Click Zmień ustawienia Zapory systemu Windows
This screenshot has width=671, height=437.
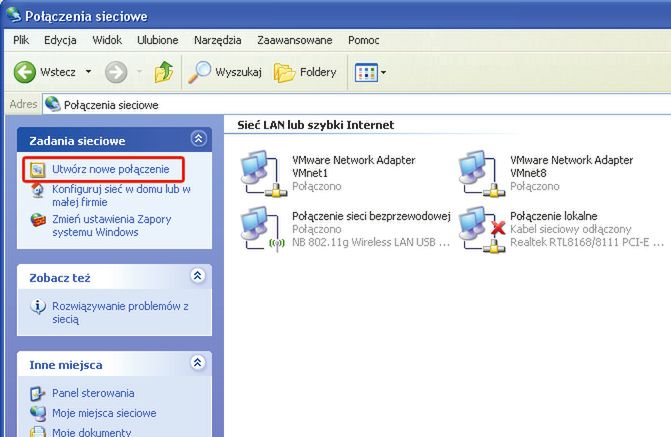pos(112,226)
